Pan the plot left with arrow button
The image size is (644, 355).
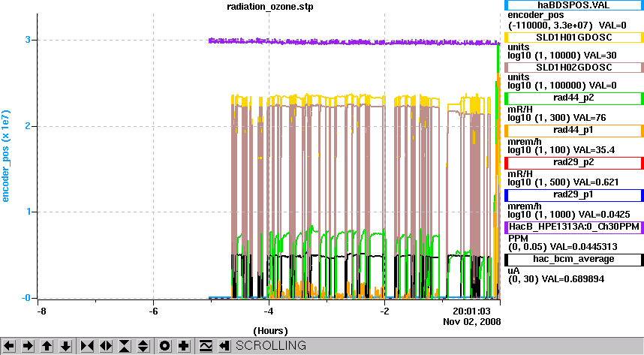(9, 346)
